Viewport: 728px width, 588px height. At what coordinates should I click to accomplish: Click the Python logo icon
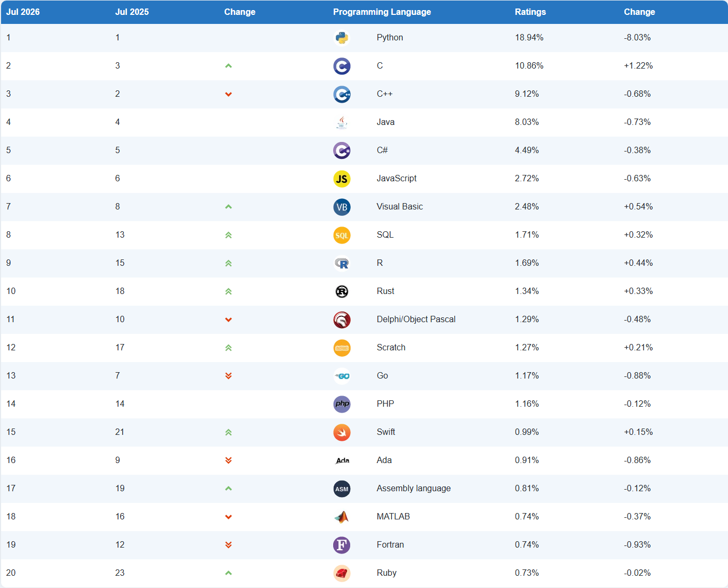pos(342,38)
